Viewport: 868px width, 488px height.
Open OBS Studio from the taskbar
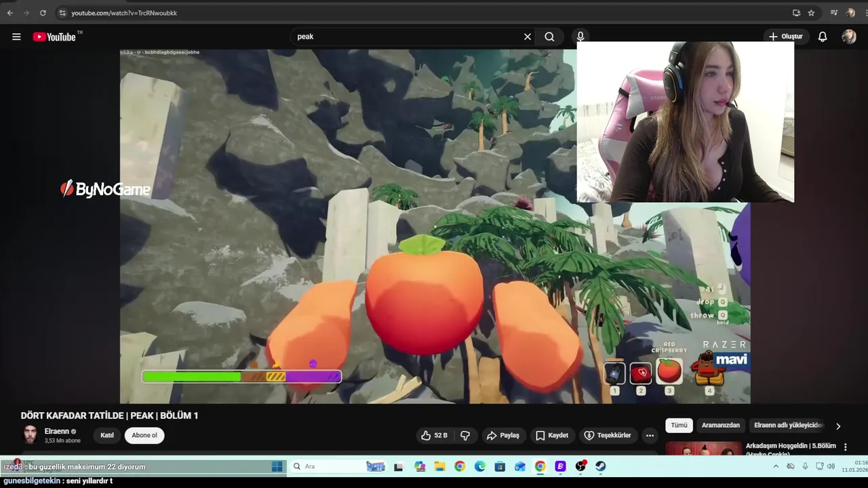click(580, 466)
